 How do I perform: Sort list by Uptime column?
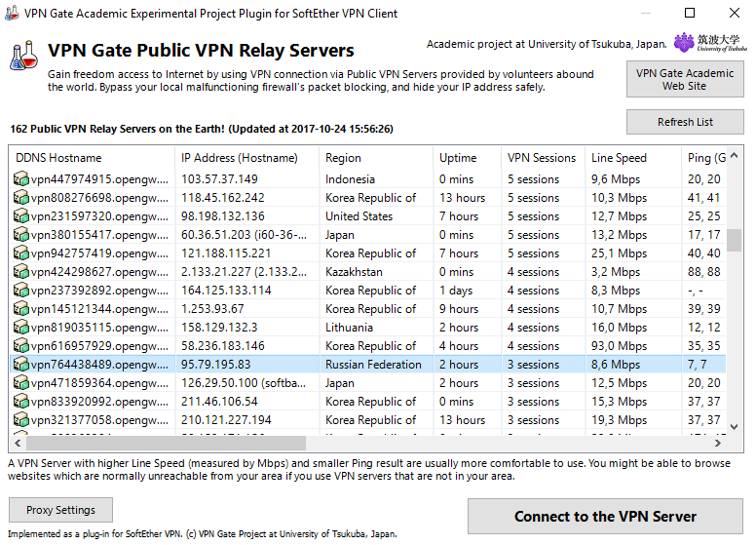point(466,158)
